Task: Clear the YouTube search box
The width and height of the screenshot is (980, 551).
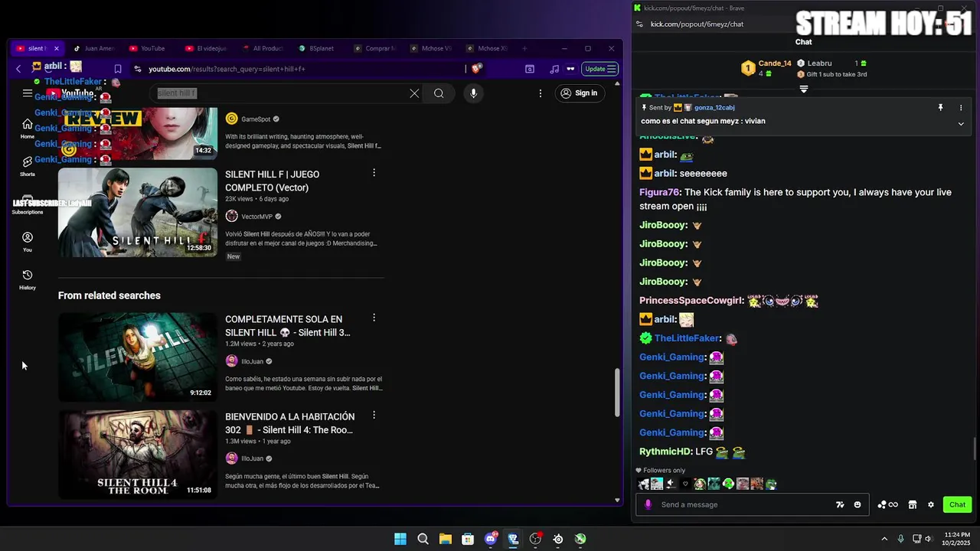Action: point(414,93)
